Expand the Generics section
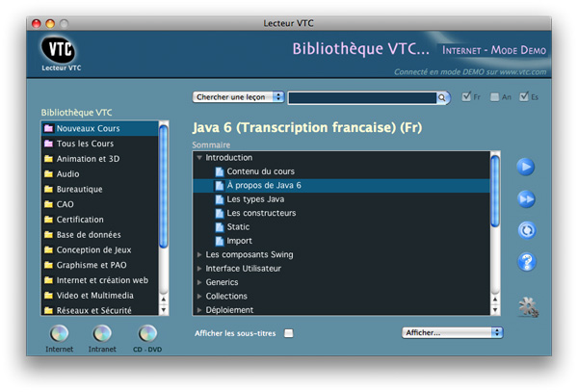 coord(199,282)
